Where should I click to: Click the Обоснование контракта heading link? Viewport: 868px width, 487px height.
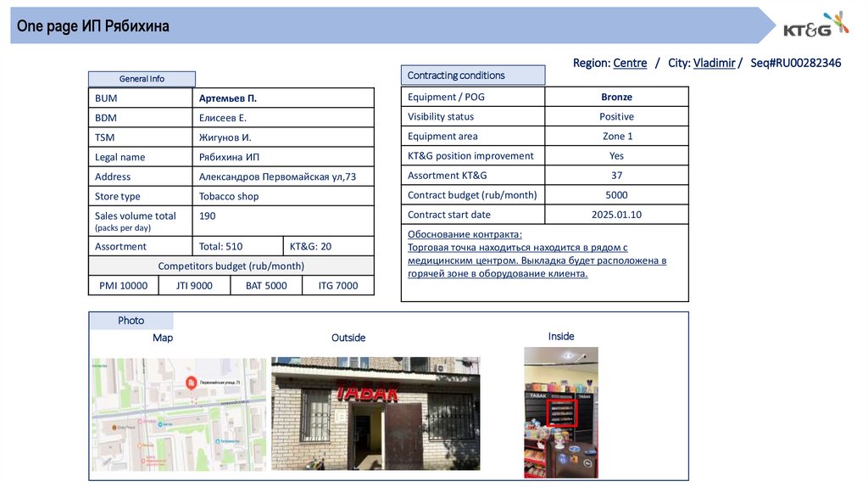click(465, 234)
